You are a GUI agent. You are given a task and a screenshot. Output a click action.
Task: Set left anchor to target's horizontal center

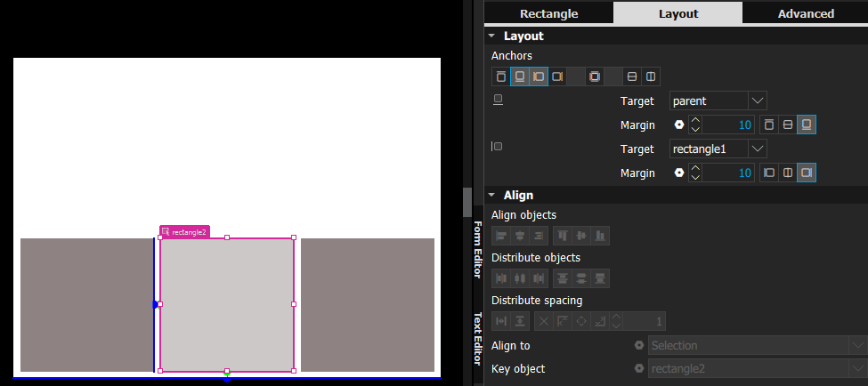[x=787, y=173]
